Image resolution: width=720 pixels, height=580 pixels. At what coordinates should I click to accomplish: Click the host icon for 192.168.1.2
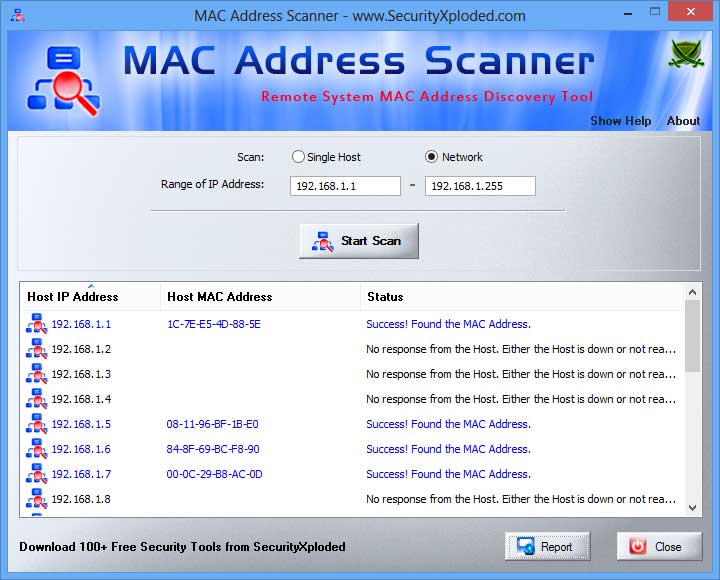coord(37,349)
